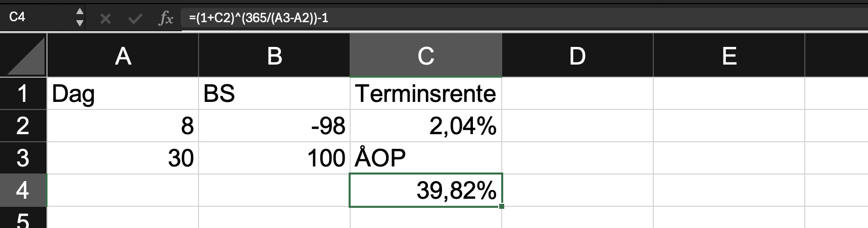This screenshot has height=228, width=868.
Task: Select the cell containing -98
Action: click(x=274, y=126)
